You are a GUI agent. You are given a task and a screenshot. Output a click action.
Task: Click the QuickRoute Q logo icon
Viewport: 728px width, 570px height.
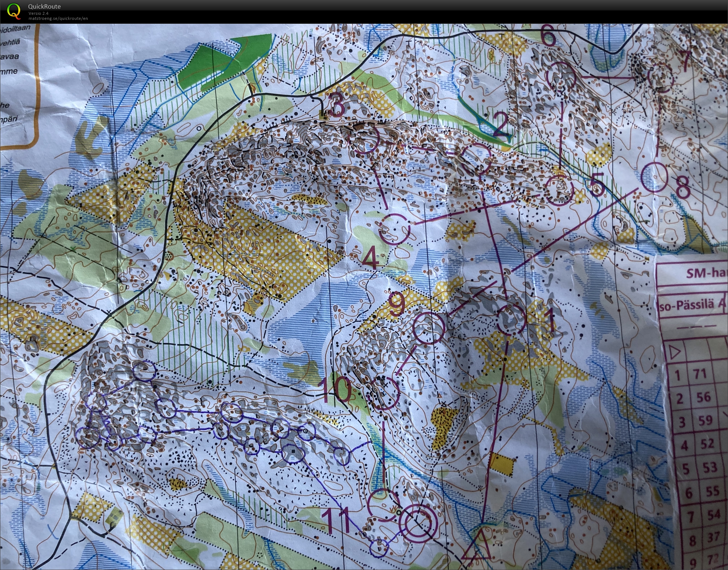point(13,10)
